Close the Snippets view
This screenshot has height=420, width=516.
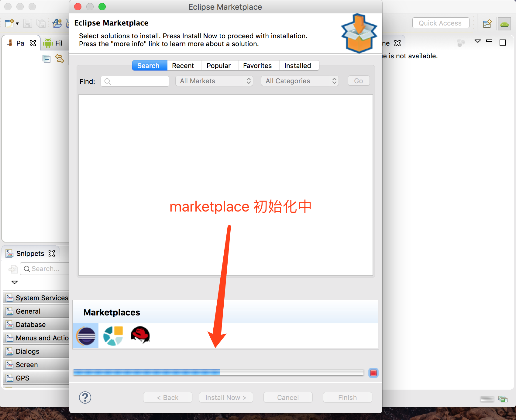point(52,253)
